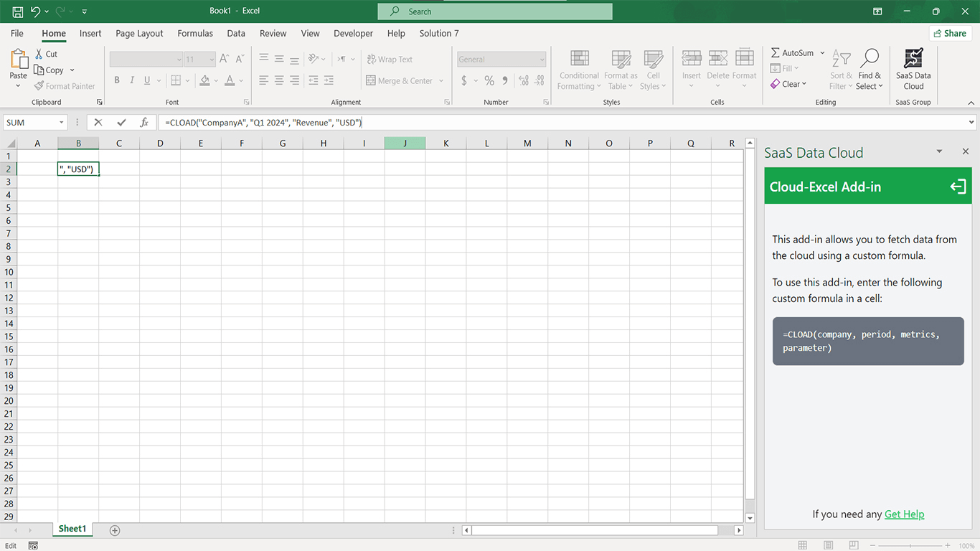Open Find & Select menu
Image resolution: width=980 pixels, height=551 pixels.
click(870, 70)
